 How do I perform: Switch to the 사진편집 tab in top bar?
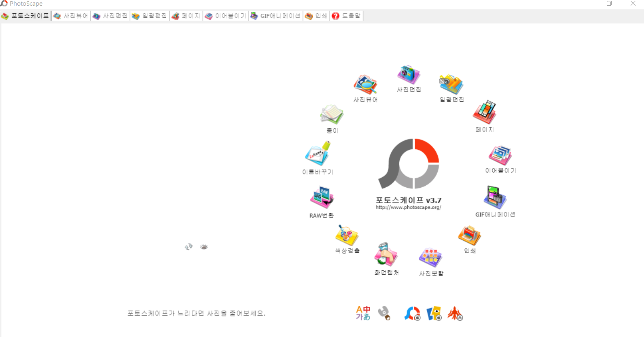(110, 16)
